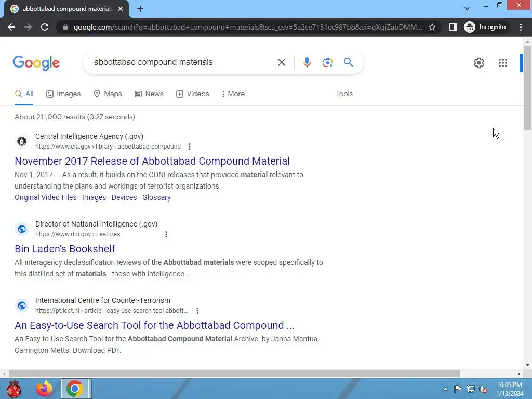The image size is (532, 399).
Task: Click the magnifying glass search button
Action: coord(348,62)
